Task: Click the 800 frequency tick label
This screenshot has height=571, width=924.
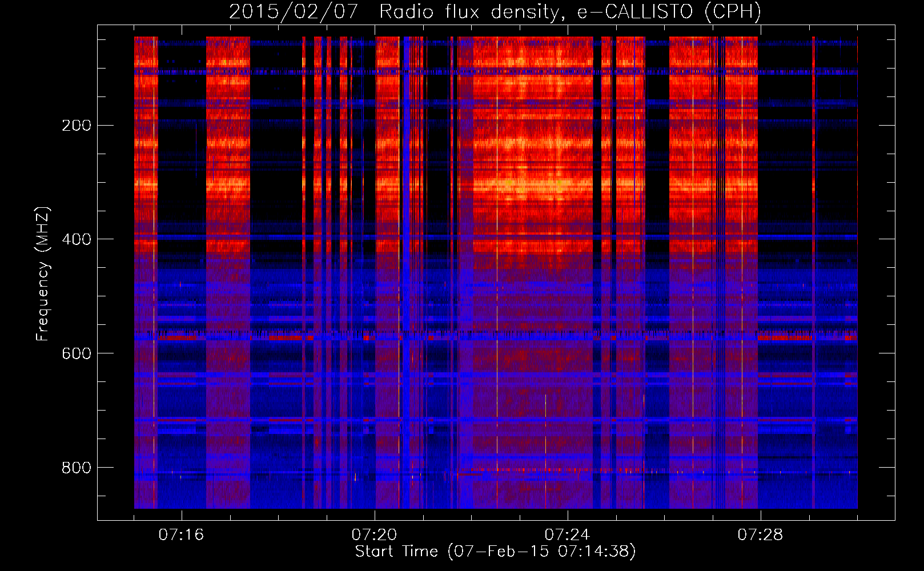Action: pyautogui.click(x=77, y=468)
